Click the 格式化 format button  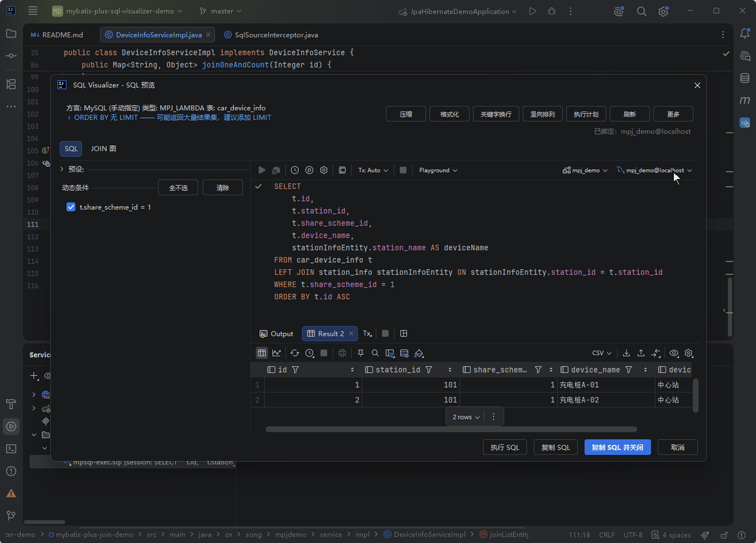[x=449, y=114]
